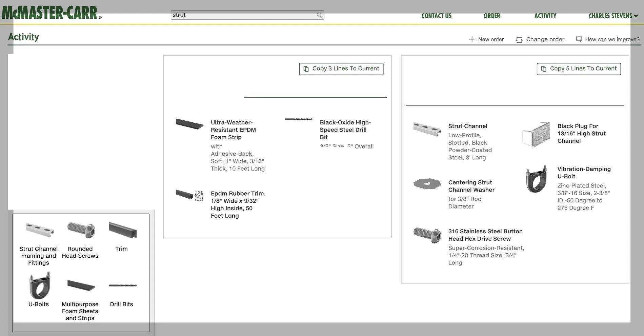This screenshot has height=336, width=644.
Task: Click the Change order link
Action: [x=540, y=39]
